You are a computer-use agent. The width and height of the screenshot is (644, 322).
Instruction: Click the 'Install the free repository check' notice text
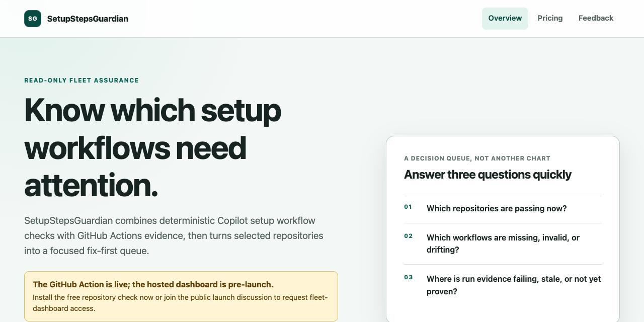(x=180, y=303)
